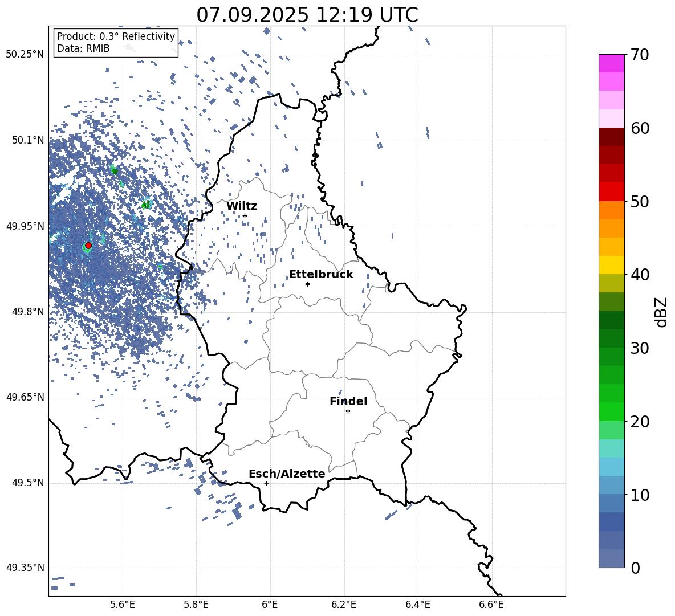Screen dimensions: 675x616
Task: Click the cross marker below Ettelbruck
Action: [307, 284]
